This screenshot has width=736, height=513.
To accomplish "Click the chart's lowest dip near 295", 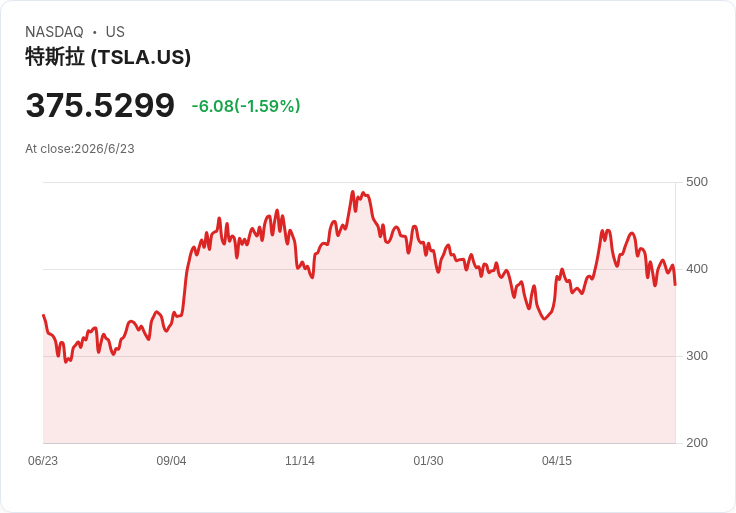I will point(66,362).
